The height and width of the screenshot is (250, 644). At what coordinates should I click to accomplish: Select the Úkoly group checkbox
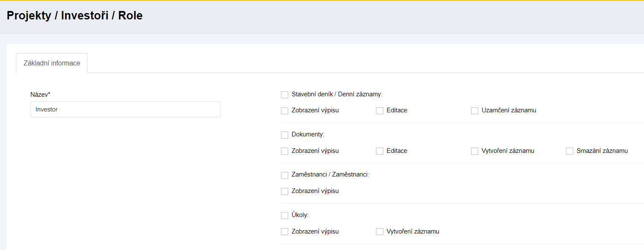coord(285,216)
